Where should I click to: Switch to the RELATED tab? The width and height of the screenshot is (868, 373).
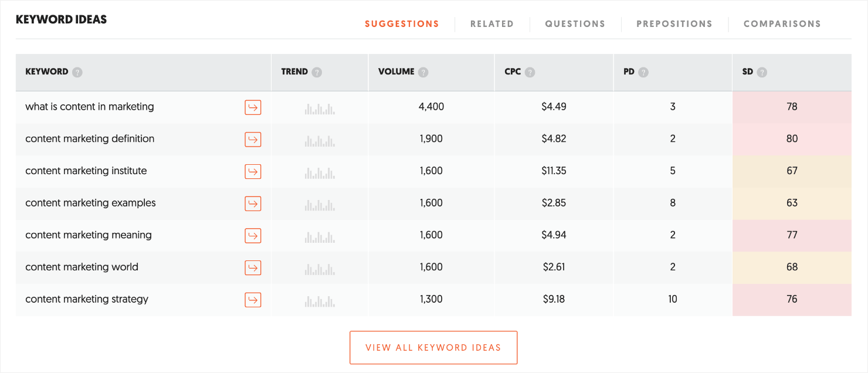pos(492,23)
